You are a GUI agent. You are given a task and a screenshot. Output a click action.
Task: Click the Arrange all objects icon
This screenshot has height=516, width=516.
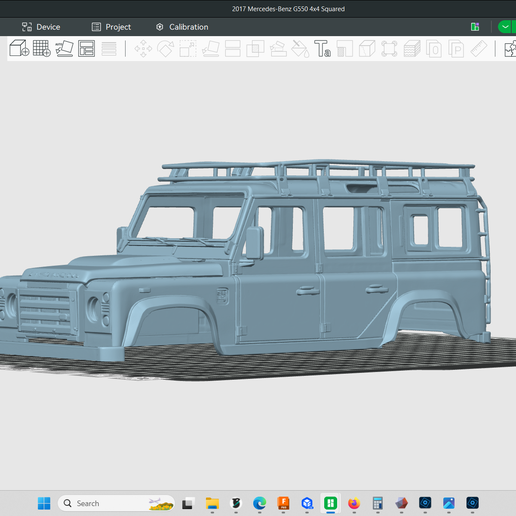pos(86,48)
